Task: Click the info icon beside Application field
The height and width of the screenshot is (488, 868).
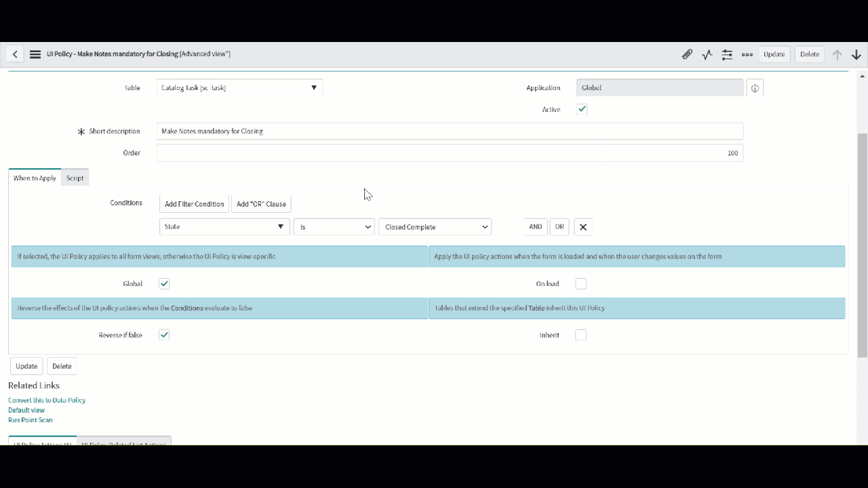Action: tap(755, 87)
